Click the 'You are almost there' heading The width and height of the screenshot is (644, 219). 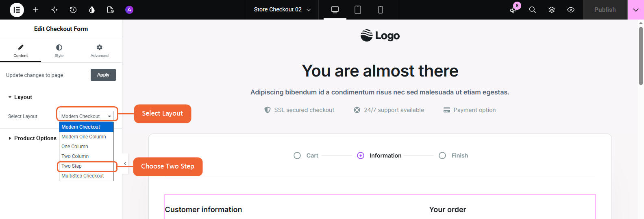[x=380, y=71]
